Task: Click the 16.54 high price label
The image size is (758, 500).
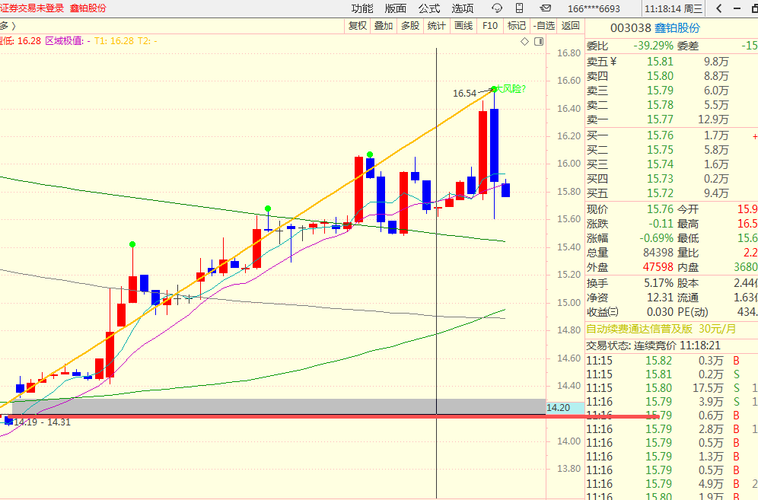Action: coord(465,93)
